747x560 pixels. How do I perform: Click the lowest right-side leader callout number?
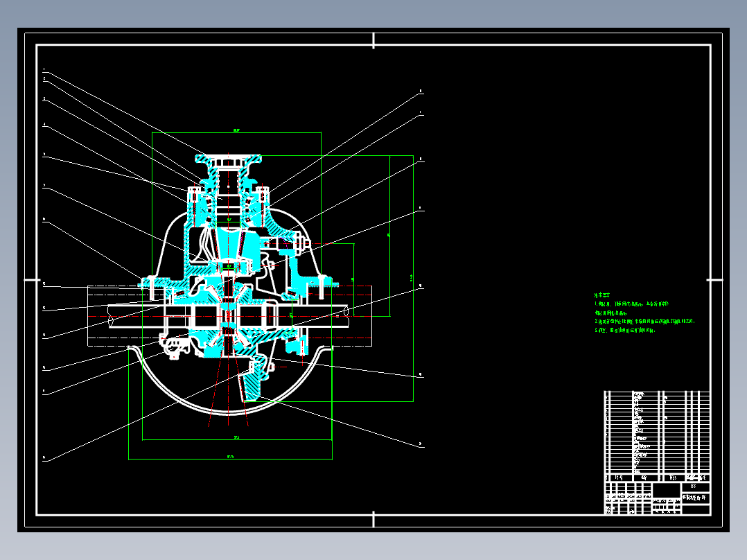click(x=420, y=444)
